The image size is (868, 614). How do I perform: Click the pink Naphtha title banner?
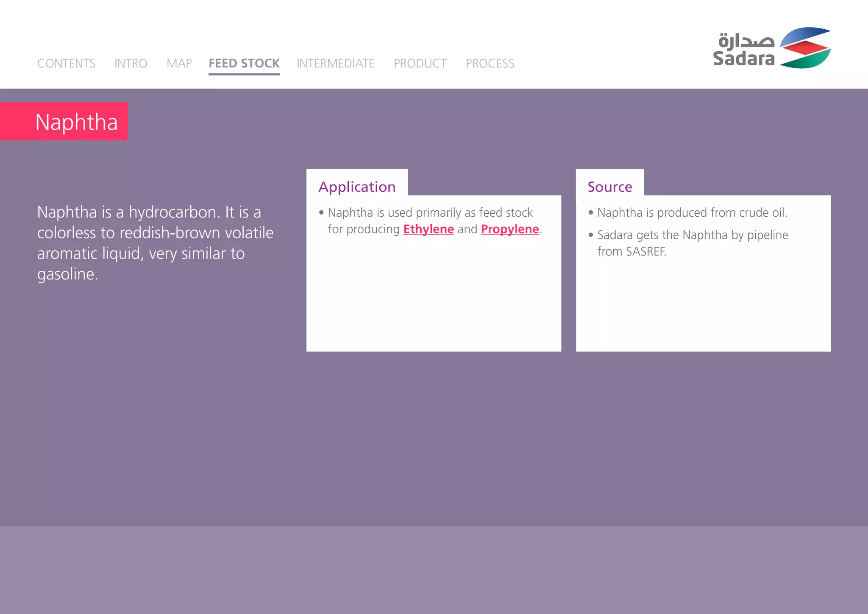pos(64,122)
